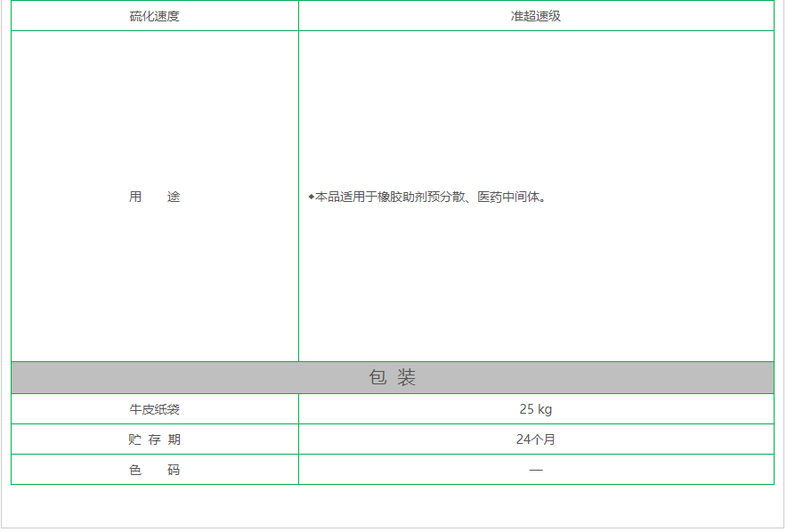This screenshot has height=532, width=787.
Task: Select the 准超速级 value cell
Action: [536, 16]
